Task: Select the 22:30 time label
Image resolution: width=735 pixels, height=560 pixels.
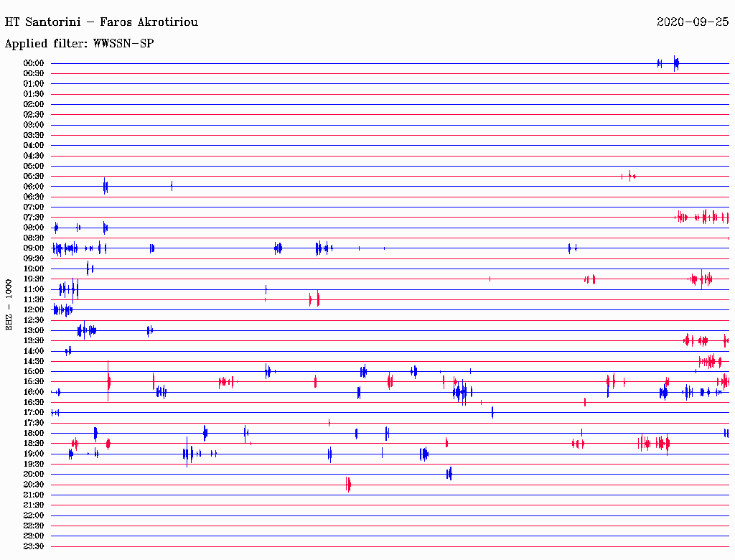Action: click(34, 526)
